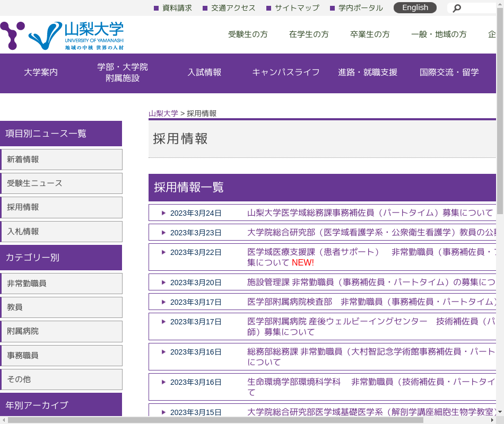The height and width of the screenshot is (424, 504).
Task: Select 国際交流・留学 menu item
Action: point(449,73)
